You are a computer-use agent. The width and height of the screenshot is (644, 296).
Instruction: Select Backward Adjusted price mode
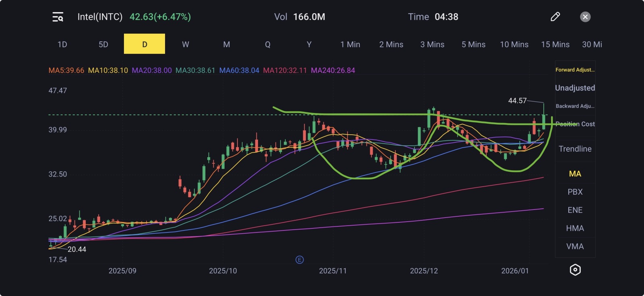[575, 106]
